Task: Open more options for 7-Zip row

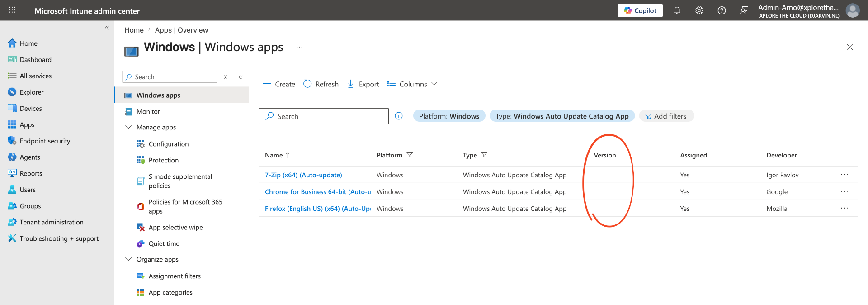Action: pos(844,175)
